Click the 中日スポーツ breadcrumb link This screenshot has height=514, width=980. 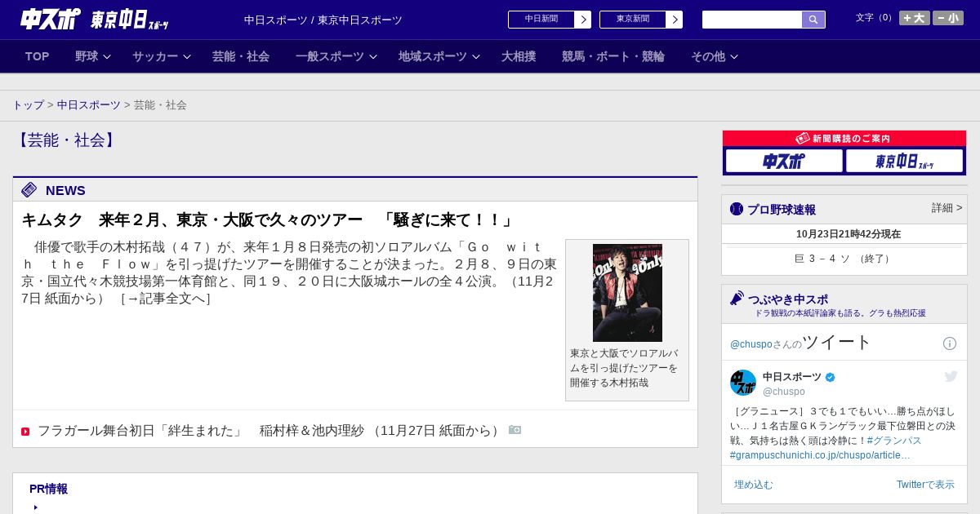tap(89, 105)
